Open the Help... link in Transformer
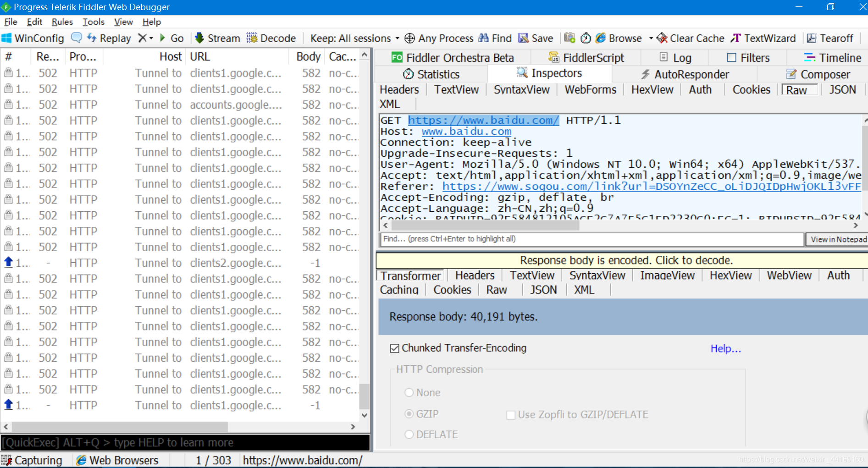 [x=725, y=348]
